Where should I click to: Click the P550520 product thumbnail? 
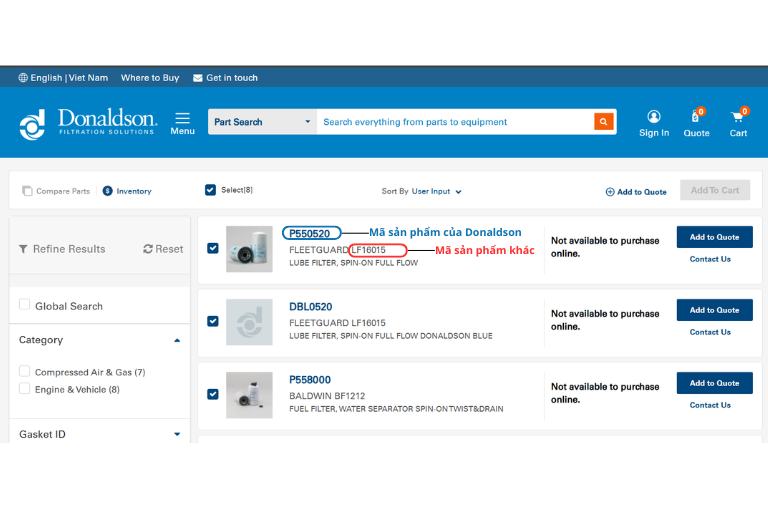click(x=249, y=249)
